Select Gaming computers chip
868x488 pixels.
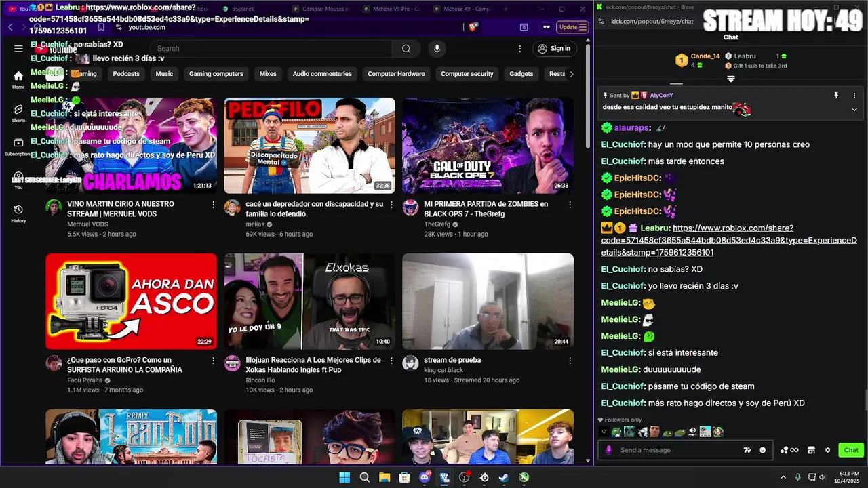point(216,74)
